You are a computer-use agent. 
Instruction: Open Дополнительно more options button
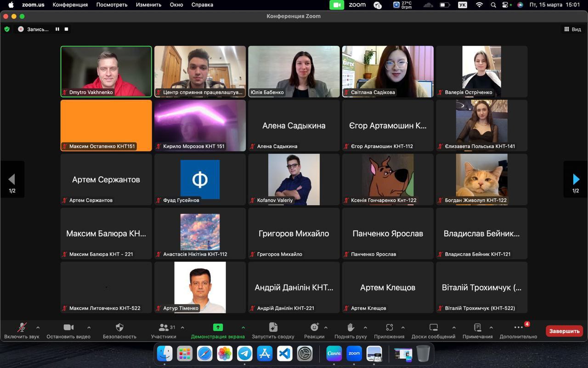518,328
